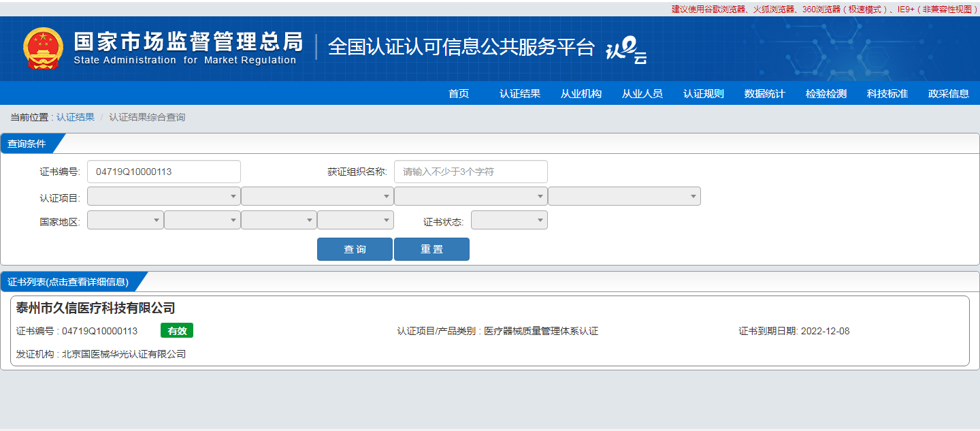
Task: Go to 从业人员 in navigation bar
Action: tap(642, 94)
